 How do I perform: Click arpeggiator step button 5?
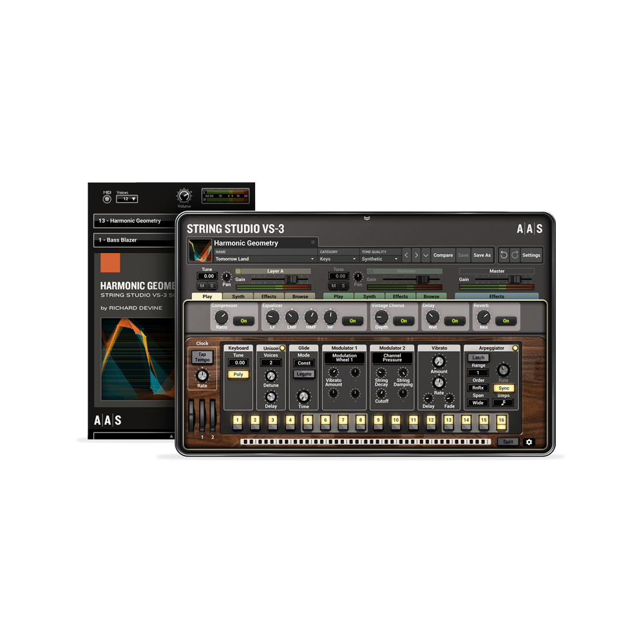tap(308, 422)
